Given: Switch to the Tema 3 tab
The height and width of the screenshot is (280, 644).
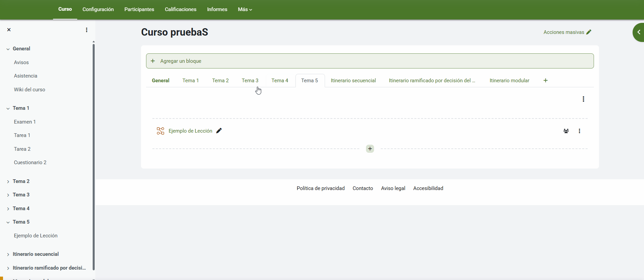Looking at the screenshot, I should click(x=250, y=81).
